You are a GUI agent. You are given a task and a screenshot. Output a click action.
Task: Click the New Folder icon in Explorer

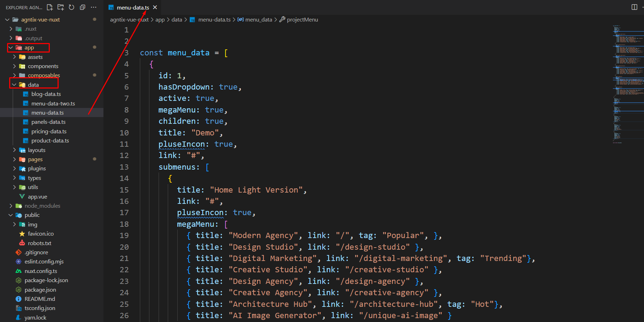pos(61,7)
